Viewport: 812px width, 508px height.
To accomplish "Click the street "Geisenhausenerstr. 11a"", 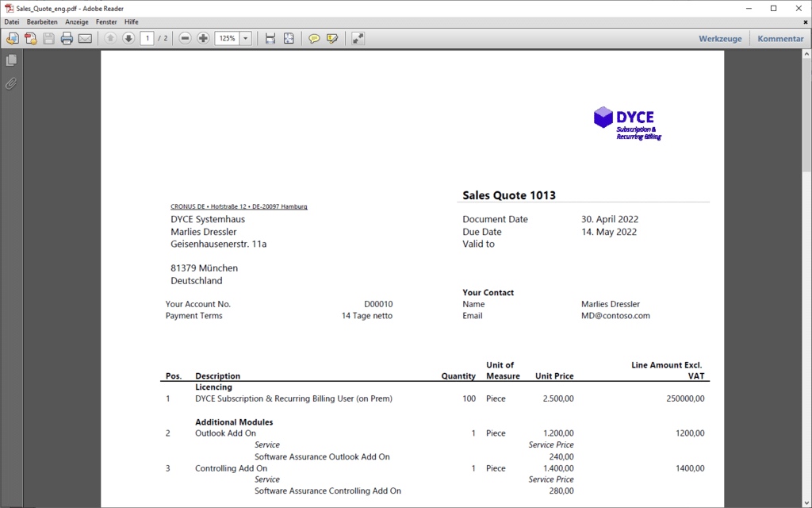I will tap(219, 244).
